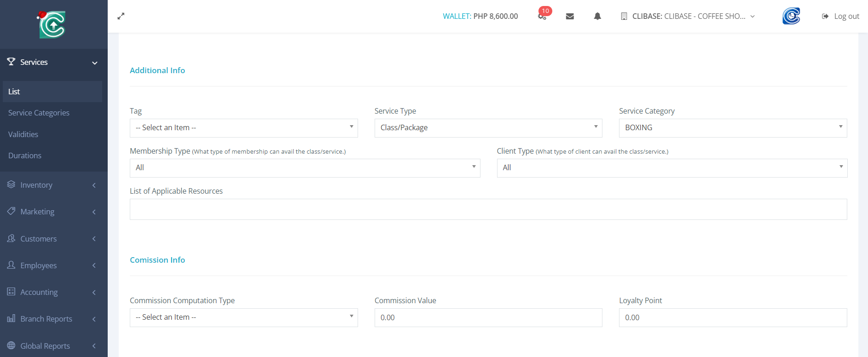Open the settings gears notification icon

[x=542, y=16]
